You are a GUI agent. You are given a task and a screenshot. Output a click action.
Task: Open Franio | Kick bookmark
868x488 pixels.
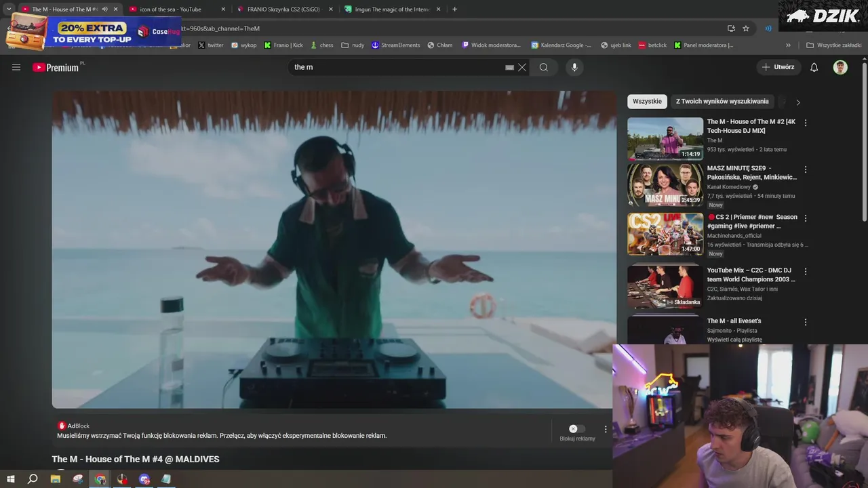283,45
